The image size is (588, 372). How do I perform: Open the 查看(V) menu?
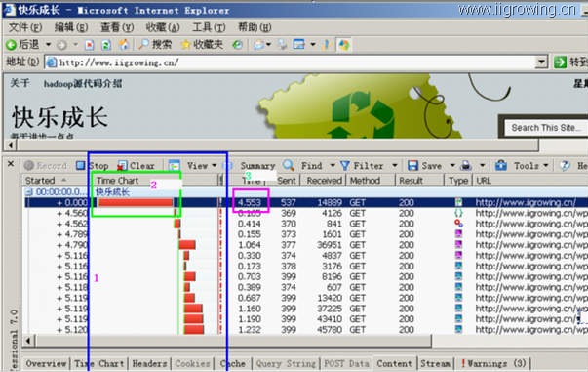[117, 27]
